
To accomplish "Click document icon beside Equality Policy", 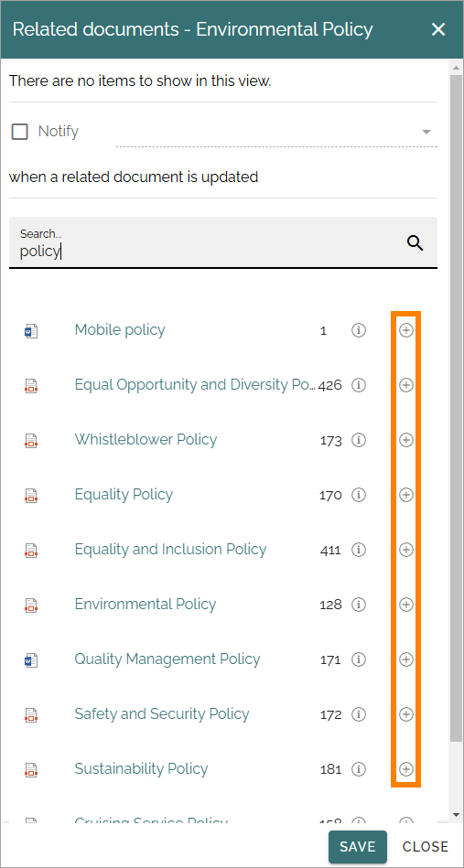I will 31,496.
